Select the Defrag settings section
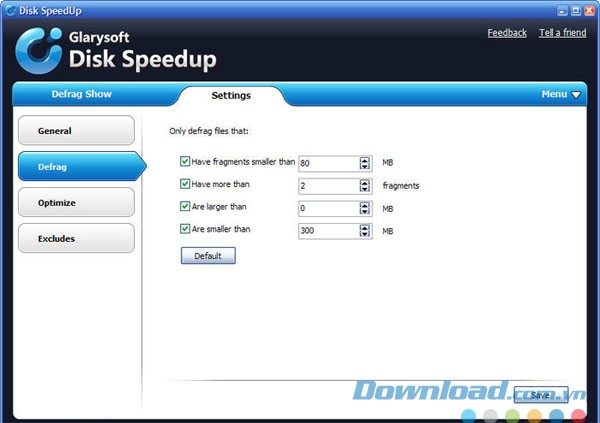 click(x=82, y=167)
